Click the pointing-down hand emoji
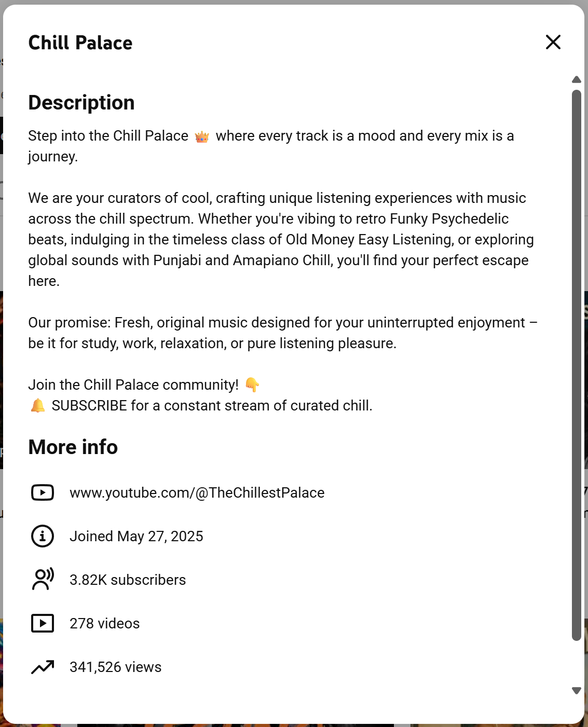This screenshot has height=727, width=588. click(x=252, y=385)
